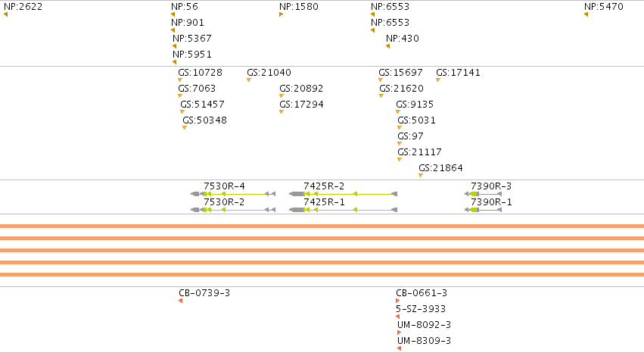Select the GS:21620 feature label
The image size is (644, 353).
pyautogui.click(x=401, y=89)
